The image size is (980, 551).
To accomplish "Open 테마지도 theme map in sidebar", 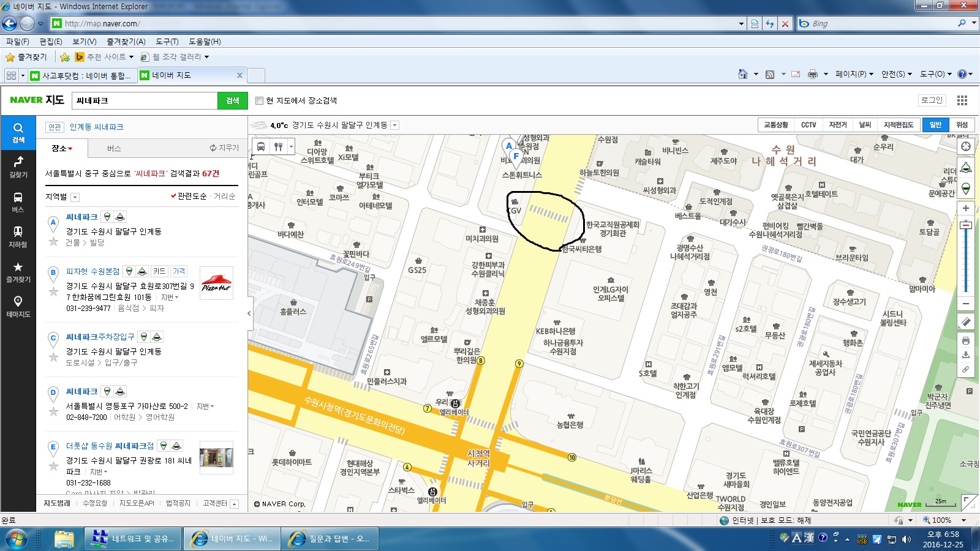I will click(x=18, y=305).
